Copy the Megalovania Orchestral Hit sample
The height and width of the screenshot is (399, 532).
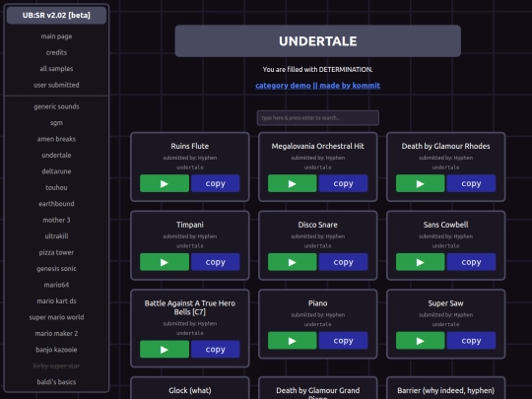tap(343, 183)
